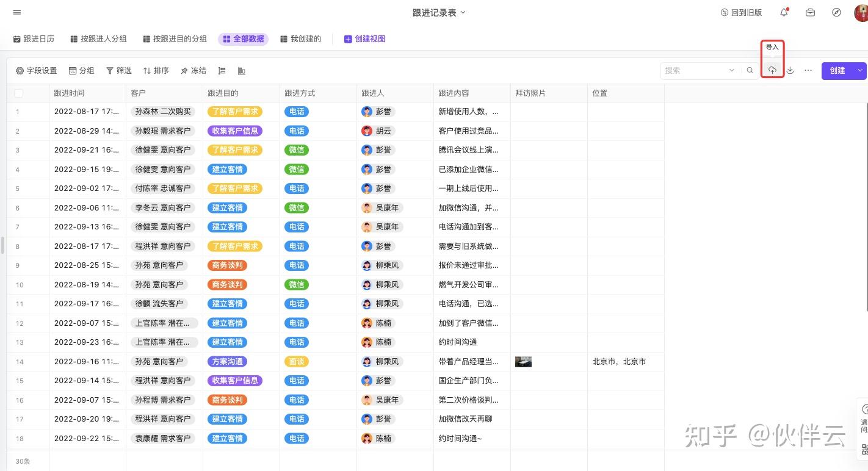This screenshot has height=471, width=868.
Task: Switch to the 跟进日历 view tab
Action: pos(34,39)
